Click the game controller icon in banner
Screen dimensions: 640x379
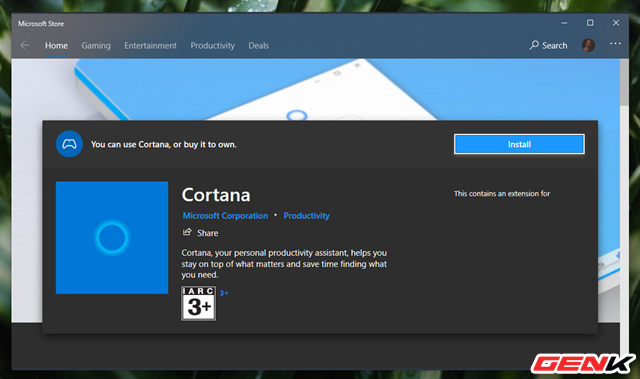pos(69,144)
